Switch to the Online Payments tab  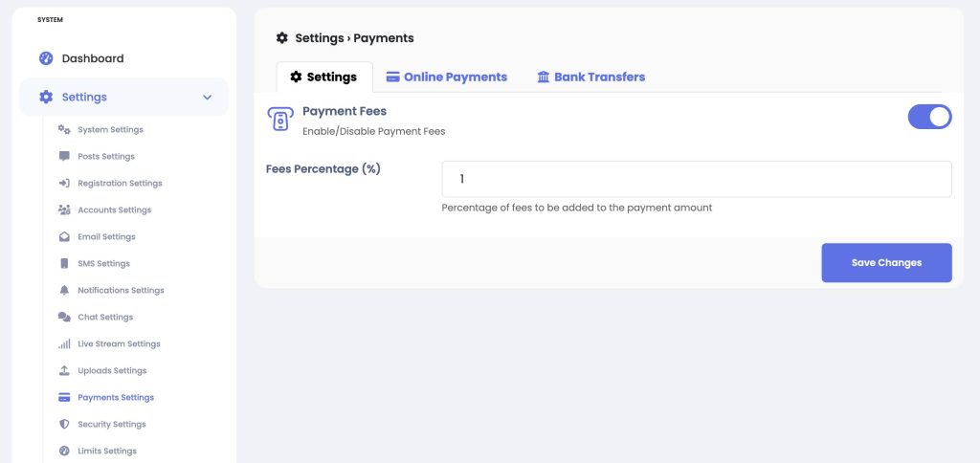[x=446, y=77]
